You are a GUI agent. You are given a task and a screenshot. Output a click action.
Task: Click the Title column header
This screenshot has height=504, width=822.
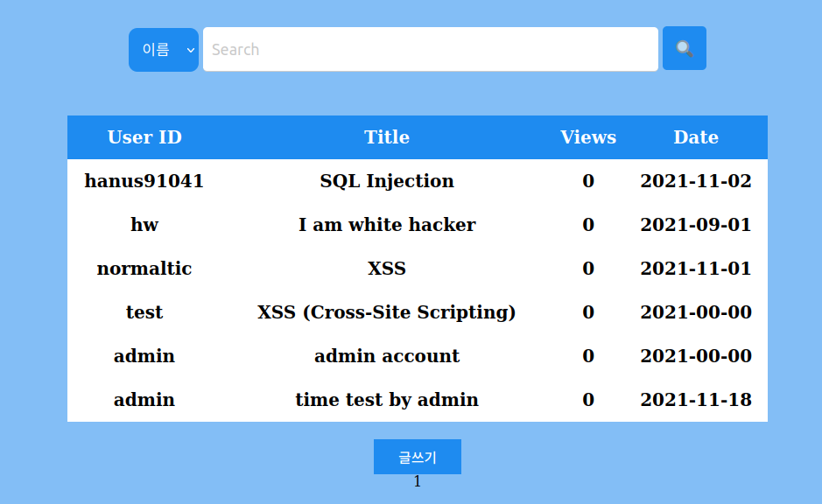point(387,137)
